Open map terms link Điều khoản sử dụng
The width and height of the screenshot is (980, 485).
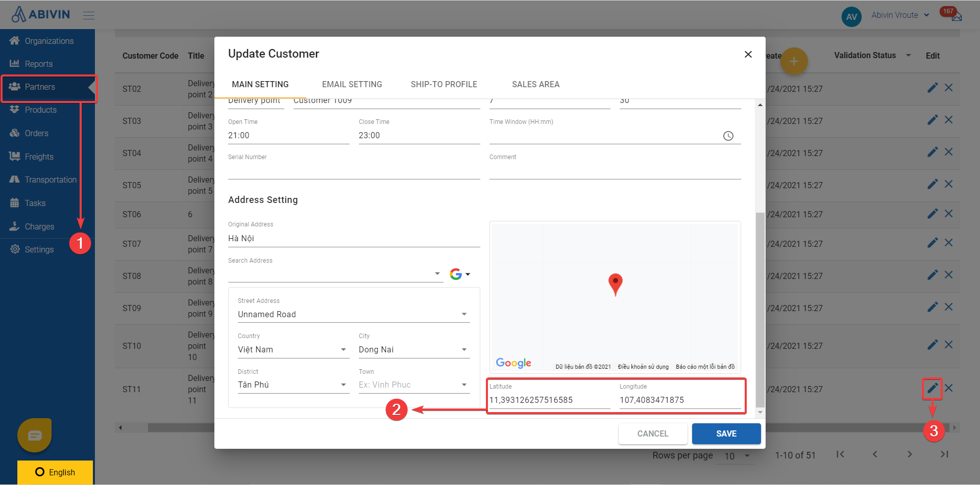click(x=643, y=367)
